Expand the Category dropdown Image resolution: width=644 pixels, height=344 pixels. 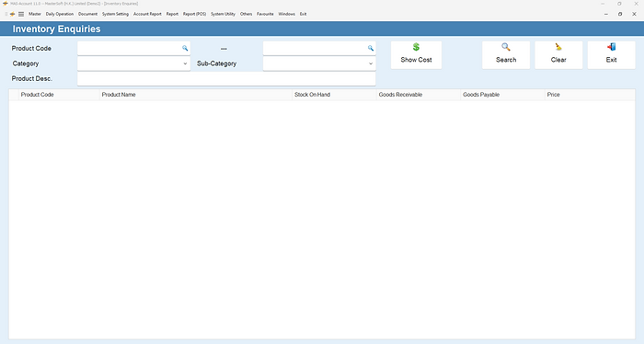(x=185, y=63)
